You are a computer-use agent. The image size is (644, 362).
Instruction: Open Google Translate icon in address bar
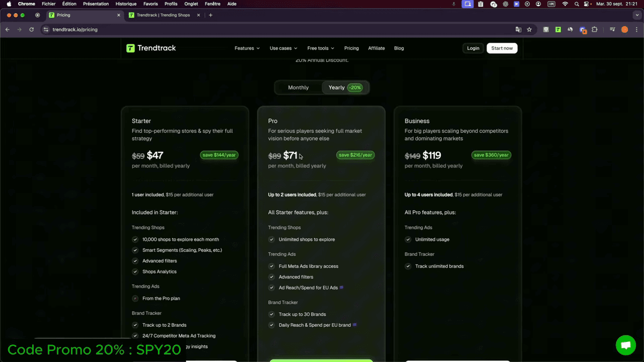517,30
